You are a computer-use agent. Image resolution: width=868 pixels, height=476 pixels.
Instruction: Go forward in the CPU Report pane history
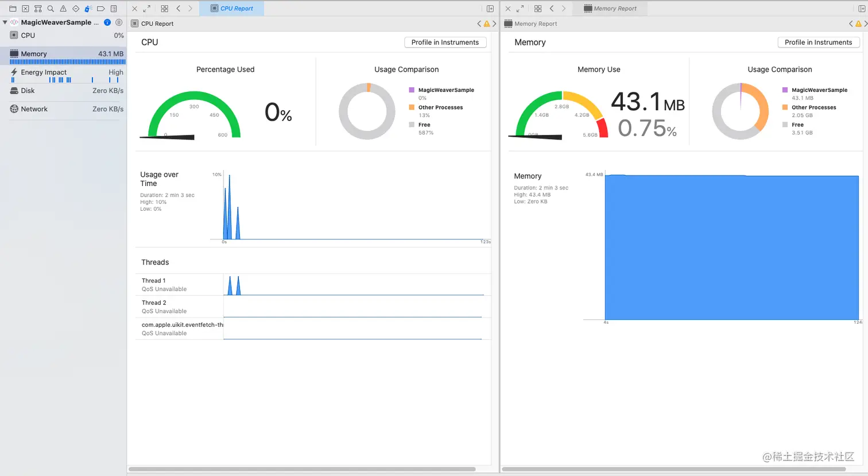191,9
